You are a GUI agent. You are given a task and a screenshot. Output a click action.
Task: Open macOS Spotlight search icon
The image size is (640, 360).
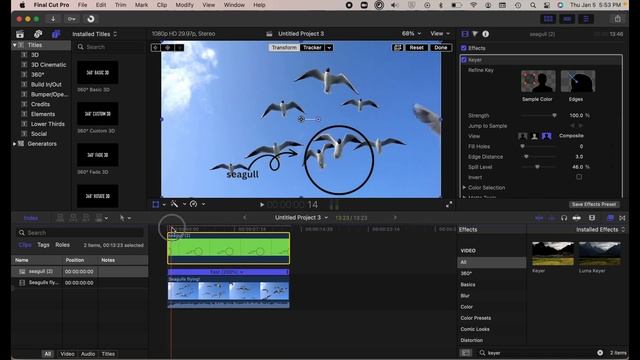click(533, 5)
